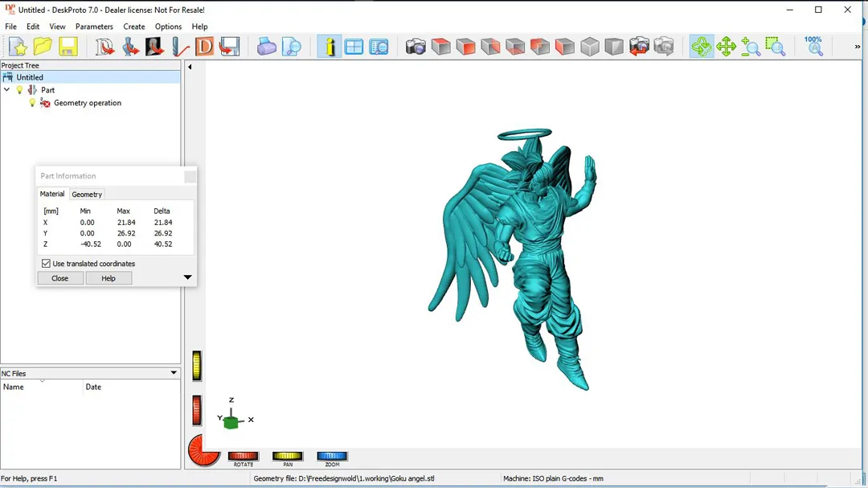The width and height of the screenshot is (868, 488).
Task: Click the 100% zoom-all icon
Action: [813, 47]
